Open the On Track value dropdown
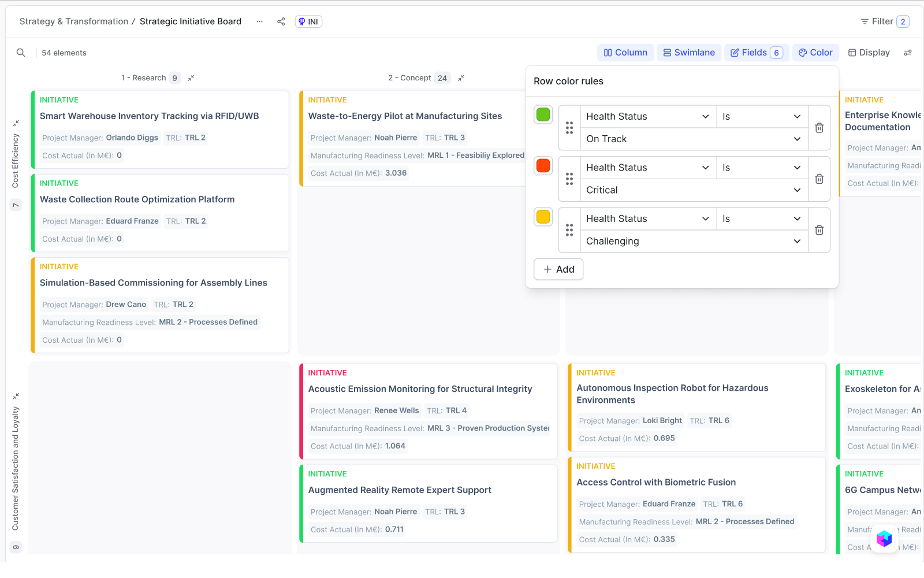Viewport: 924px width, 578px height. [x=694, y=139]
